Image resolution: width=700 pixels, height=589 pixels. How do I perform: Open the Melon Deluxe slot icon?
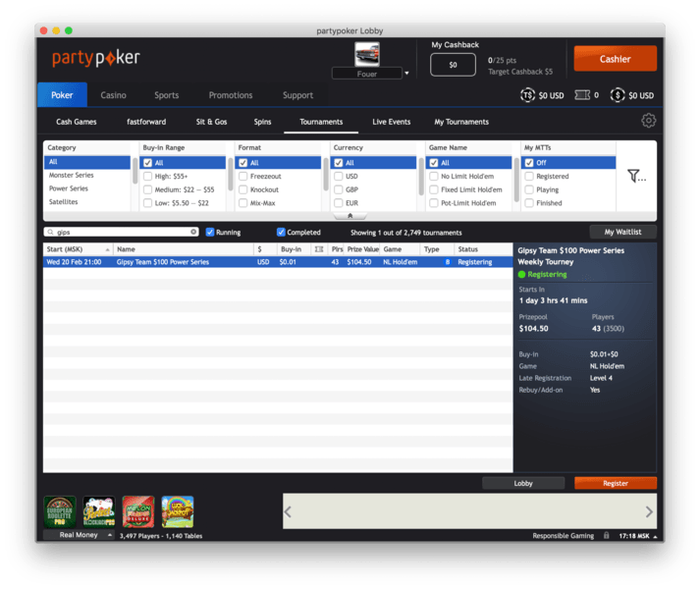point(137,511)
